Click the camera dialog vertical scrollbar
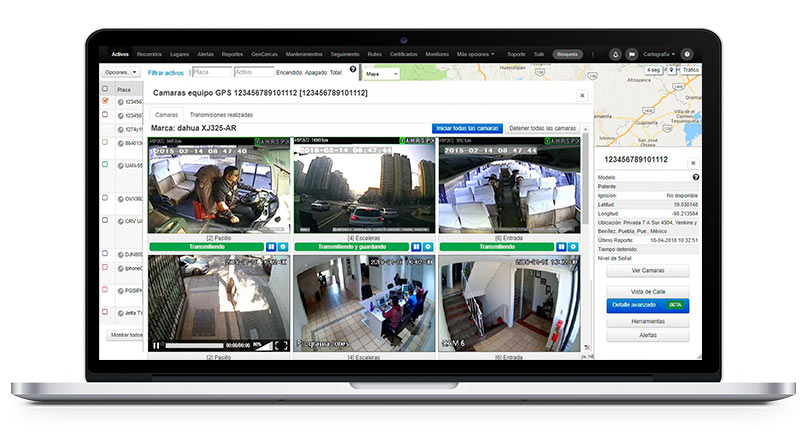The width and height of the screenshot is (801, 445). point(585,179)
